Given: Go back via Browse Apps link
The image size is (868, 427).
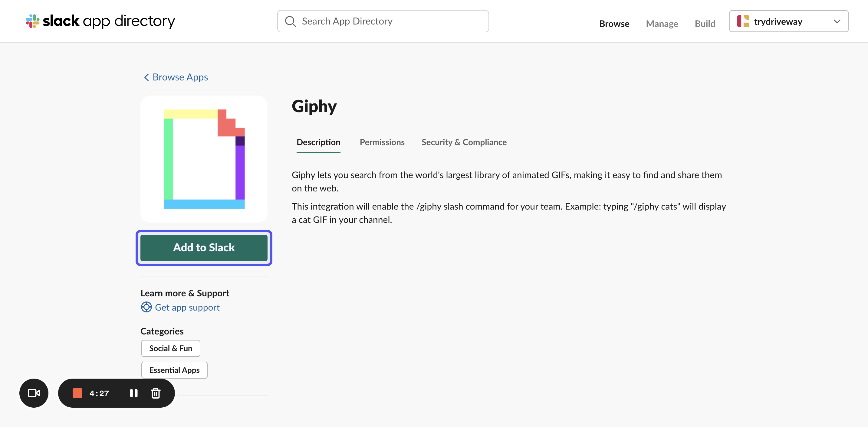Looking at the screenshot, I should point(180,77).
